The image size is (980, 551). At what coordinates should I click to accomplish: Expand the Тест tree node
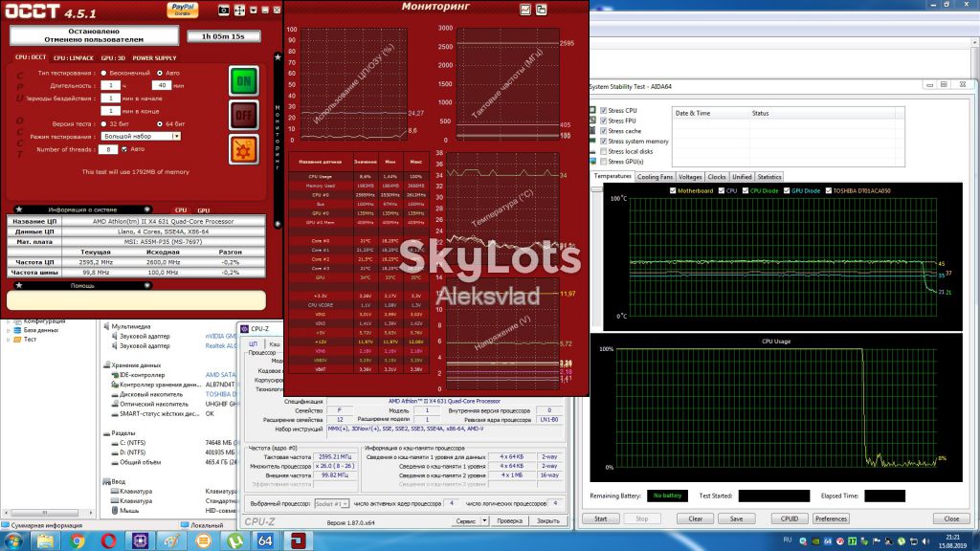point(8,340)
